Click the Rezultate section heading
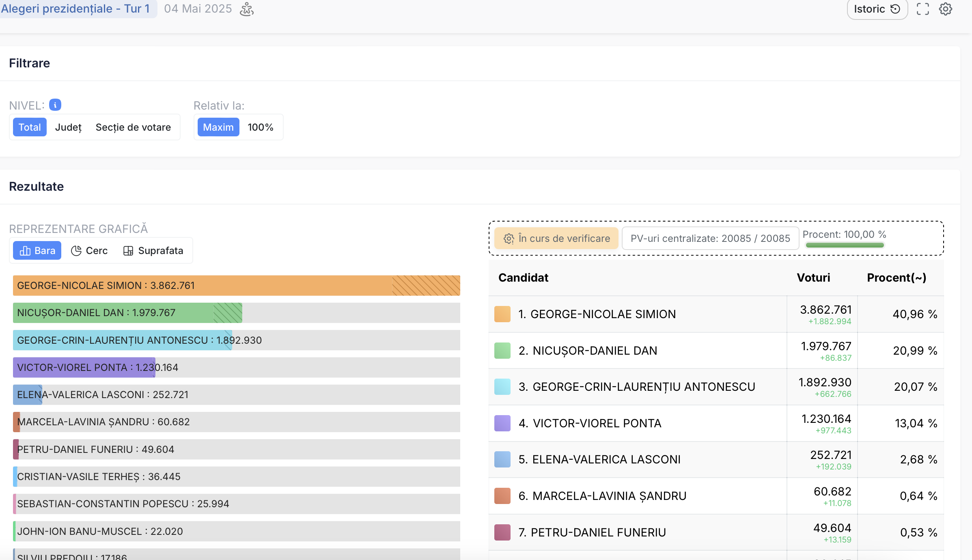972x560 pixels. [x=37, y=187]
